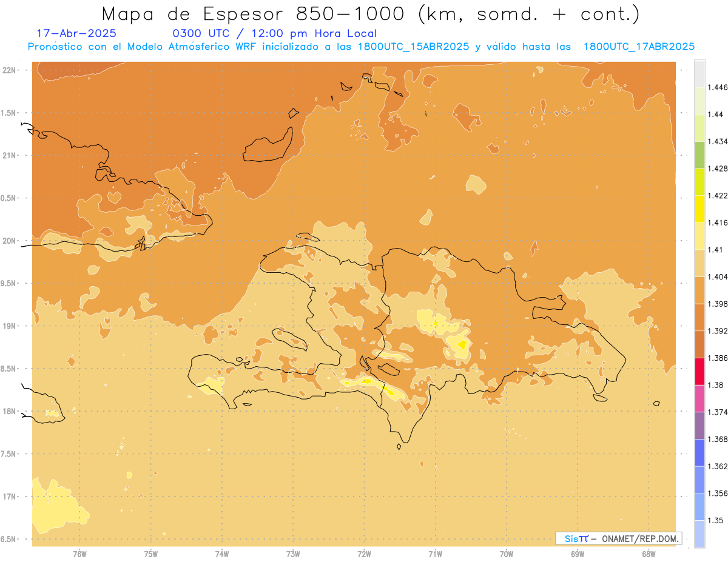Viewport: 728px width, 562px height.
Task: Click the legend value '1.374'
Action: (x=717, y=412)
